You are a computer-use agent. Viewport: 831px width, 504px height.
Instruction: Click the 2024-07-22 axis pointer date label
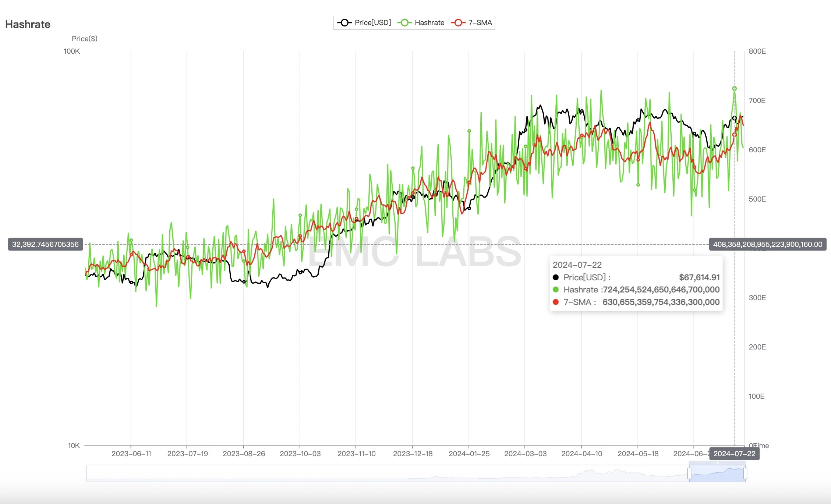point(734,454)
